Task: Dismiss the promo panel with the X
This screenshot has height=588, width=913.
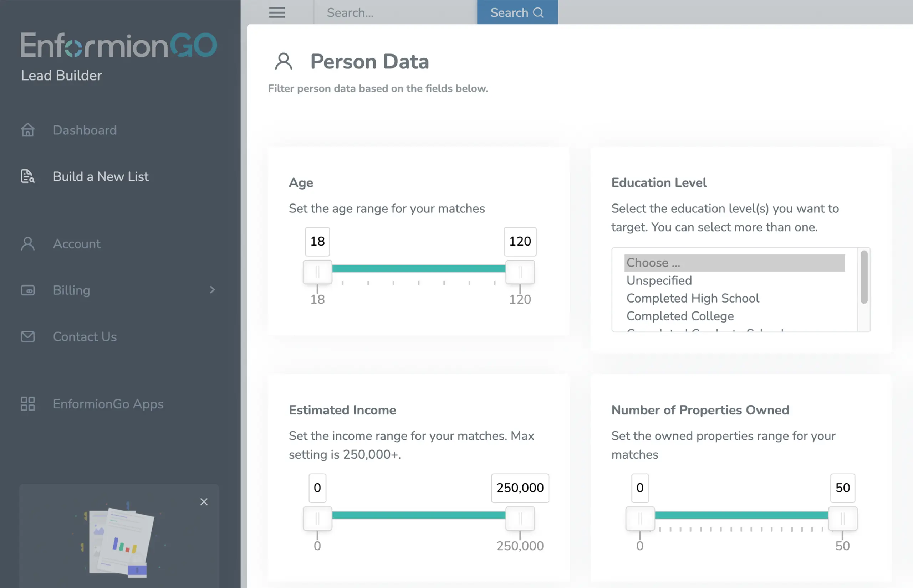Action: [x=204, y=501]
